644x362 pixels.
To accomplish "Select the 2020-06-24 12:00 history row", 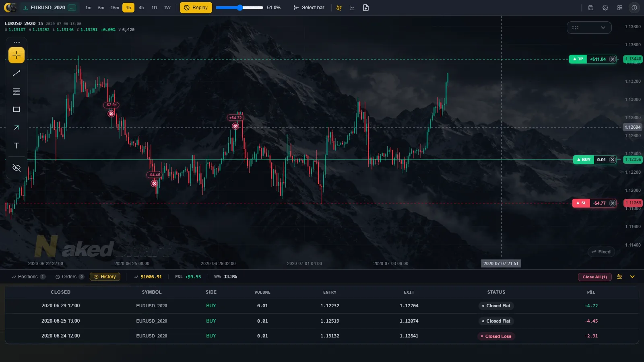I will (322, 336).
